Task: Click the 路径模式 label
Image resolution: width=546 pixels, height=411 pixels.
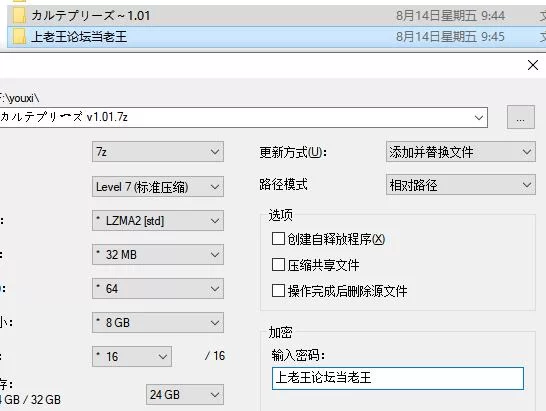Action: [x=283, y=184]
